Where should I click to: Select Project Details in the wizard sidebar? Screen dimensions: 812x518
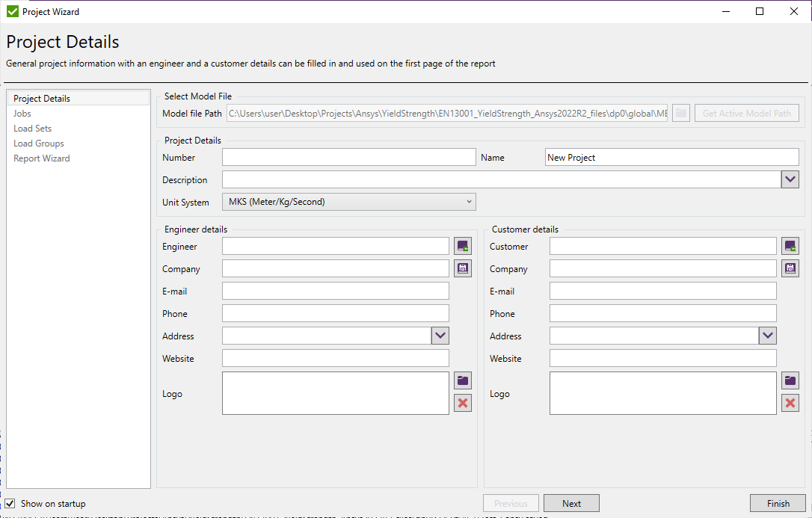click(x=79, y=99)
